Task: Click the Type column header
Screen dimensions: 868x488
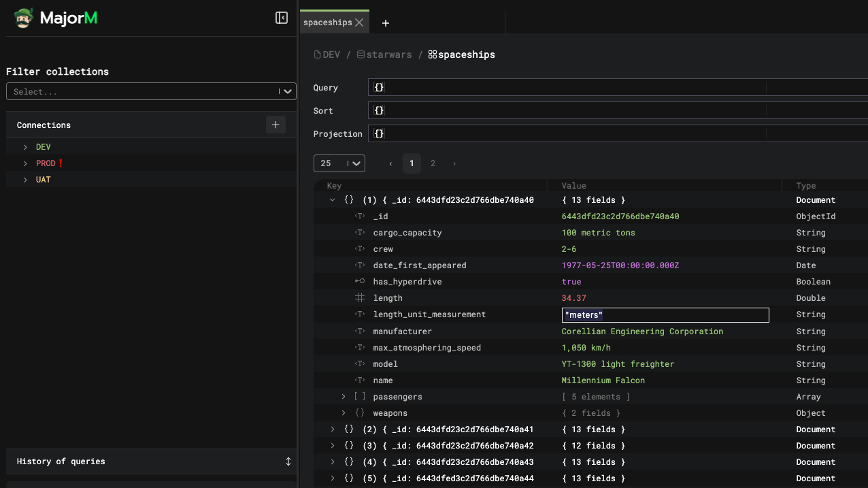Action: 806,186
